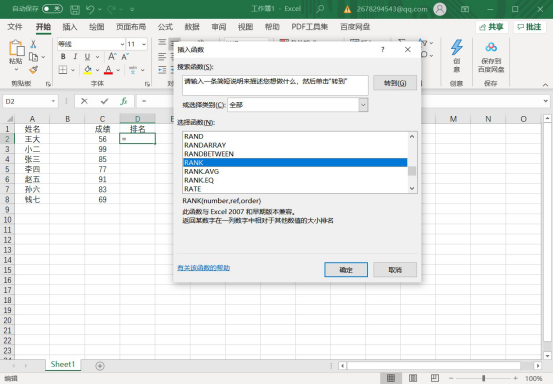Image resolution: width=553 pixels, height=385 pixels.
Task: Expand the underline style arrow
Action: (x=97, y=57)
